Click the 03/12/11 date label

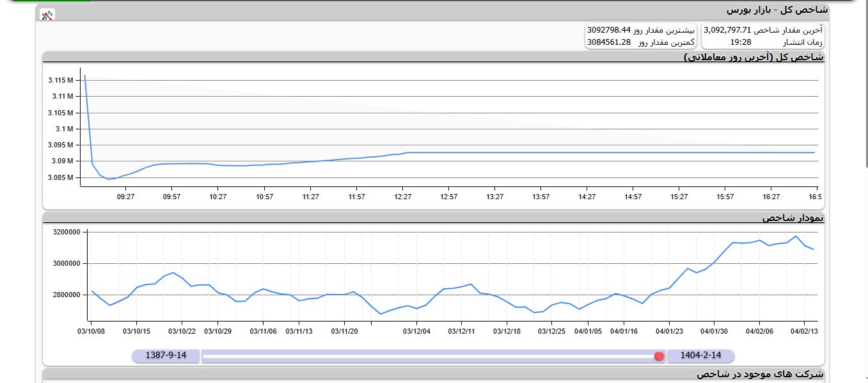point(462,331)
